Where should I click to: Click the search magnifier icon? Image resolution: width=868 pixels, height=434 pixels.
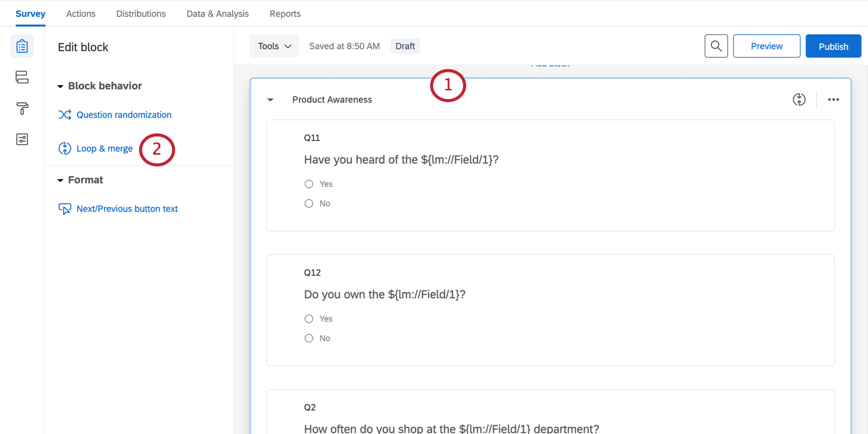pos(716,46)
